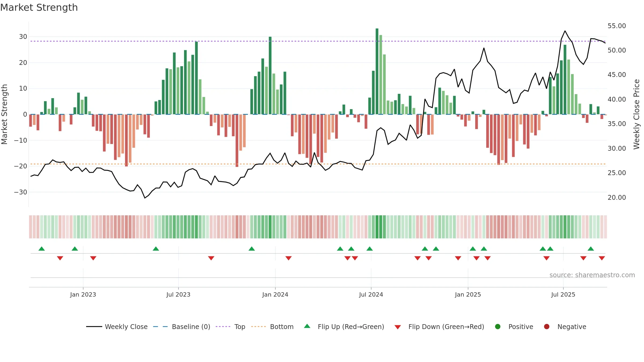Click the −30 market strength axis label
Viewport: 644px width, 362px height.
[x=21, y=192]
